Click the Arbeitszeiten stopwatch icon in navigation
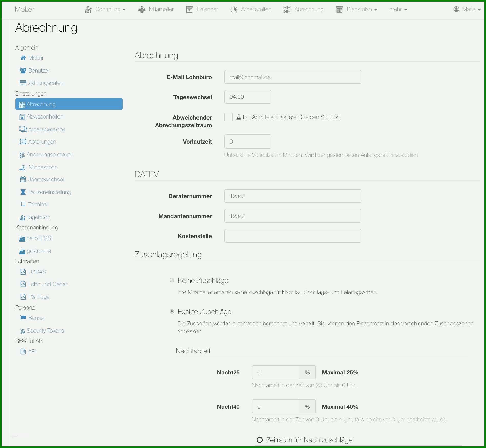Screen dimensions: 486x448 (234, 10)
